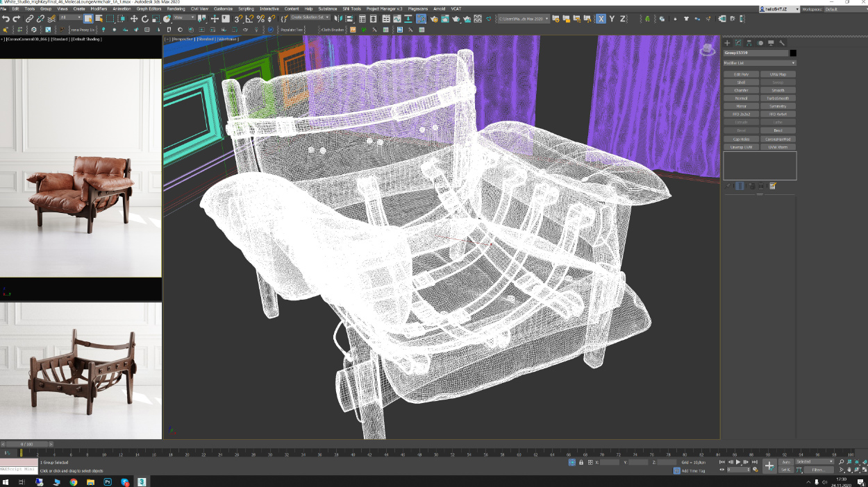
Task: Click Remove Modifier trash icon
Action: click(x=761, y=186)
